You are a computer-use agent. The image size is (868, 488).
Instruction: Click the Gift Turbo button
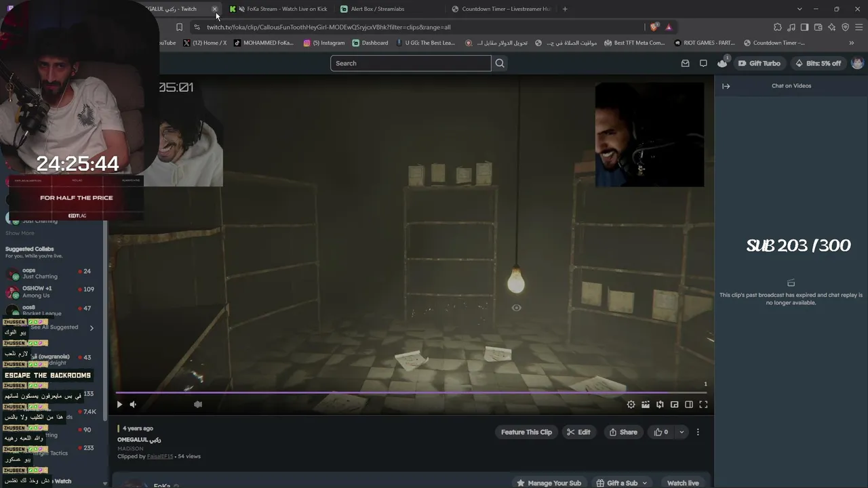pyautogui.click(x=759, y=63)
